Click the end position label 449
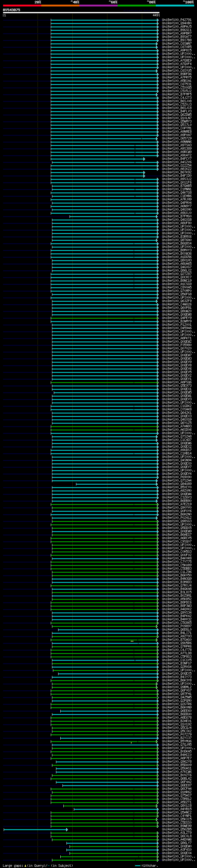The image size is (197, 868). click(x=155, y=15)
